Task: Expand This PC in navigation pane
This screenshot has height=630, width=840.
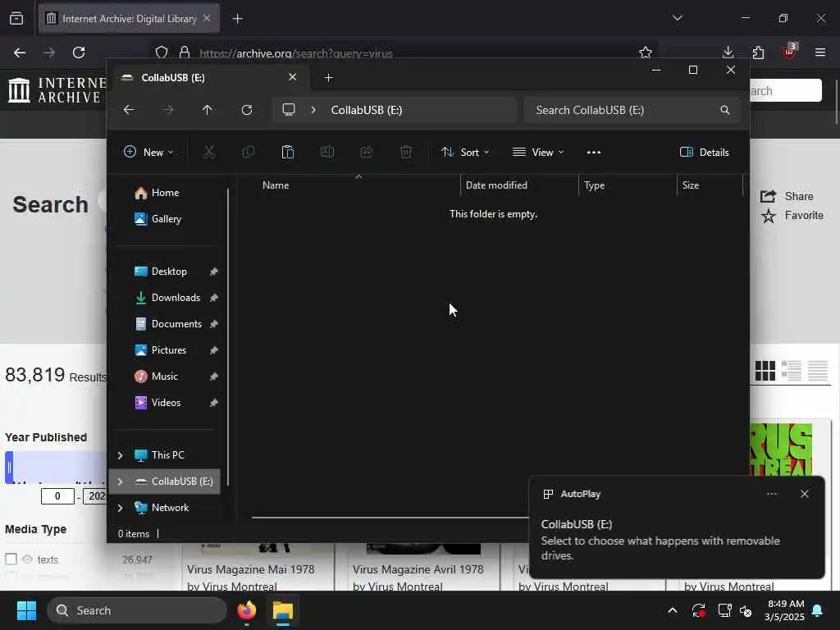Action: (x=120, y=455)
